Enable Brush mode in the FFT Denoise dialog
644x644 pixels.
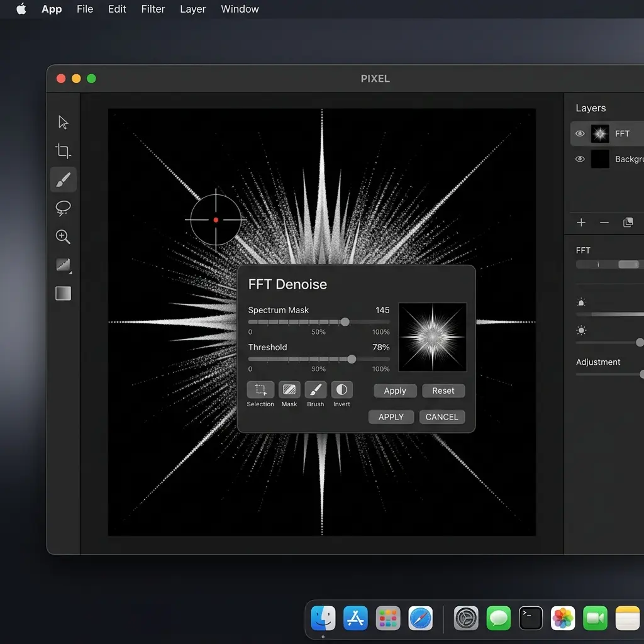(315, 390)
